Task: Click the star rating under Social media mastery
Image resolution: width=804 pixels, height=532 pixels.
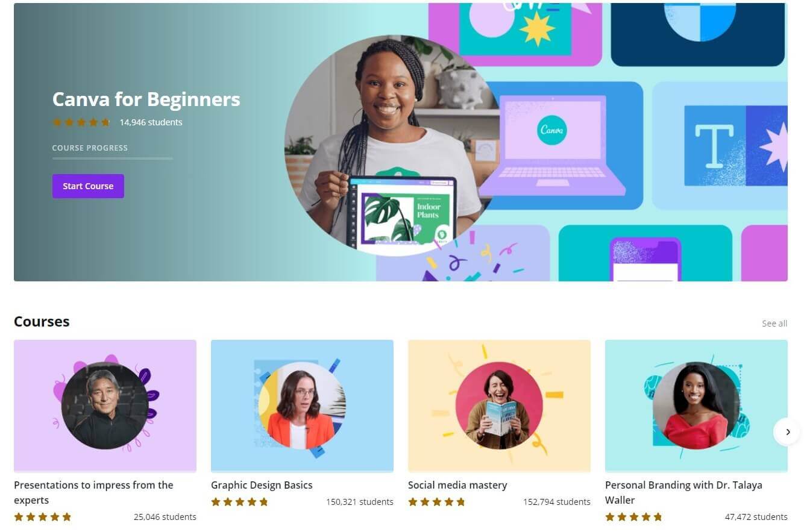Action: pos(437,502)
